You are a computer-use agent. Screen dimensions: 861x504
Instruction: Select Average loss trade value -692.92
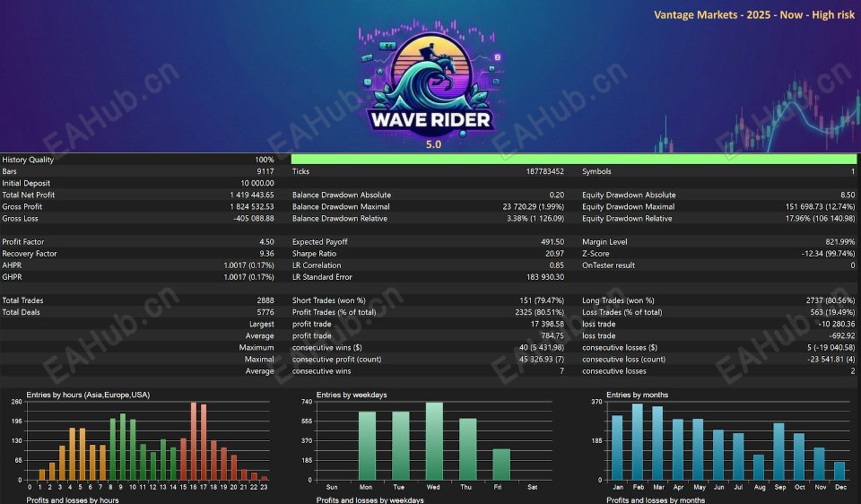[842, 335]
